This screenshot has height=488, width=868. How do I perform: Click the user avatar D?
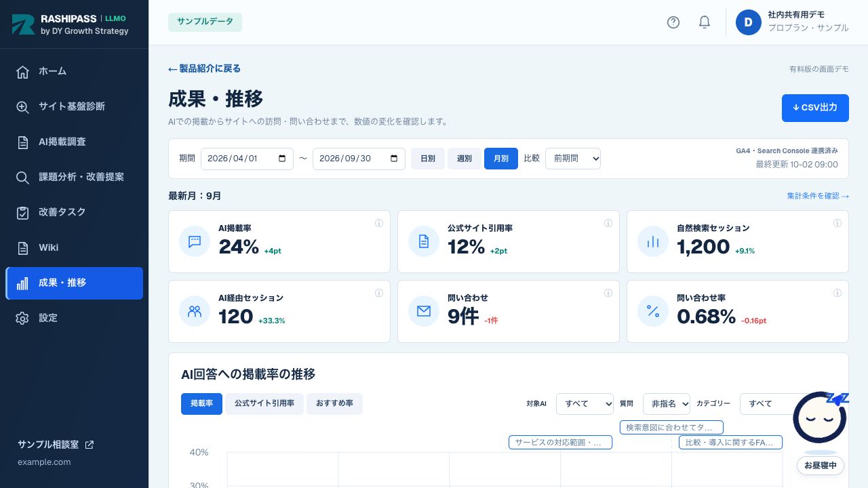pos(749,22)
